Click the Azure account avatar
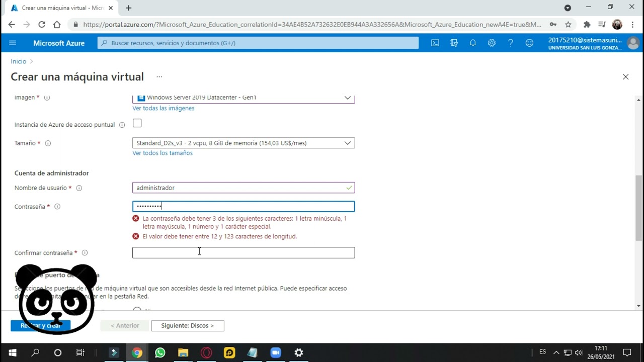 click(633, 43)
